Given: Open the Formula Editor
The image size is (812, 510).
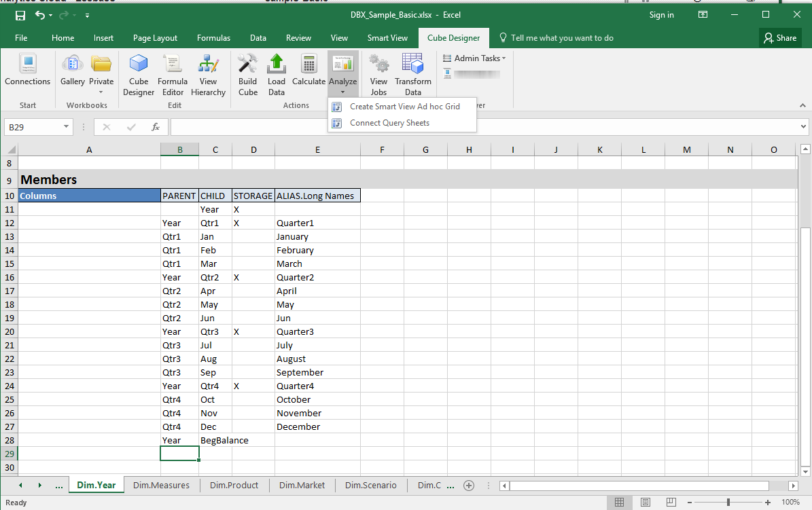Looking at the screenshot, I should pos(173,75).
